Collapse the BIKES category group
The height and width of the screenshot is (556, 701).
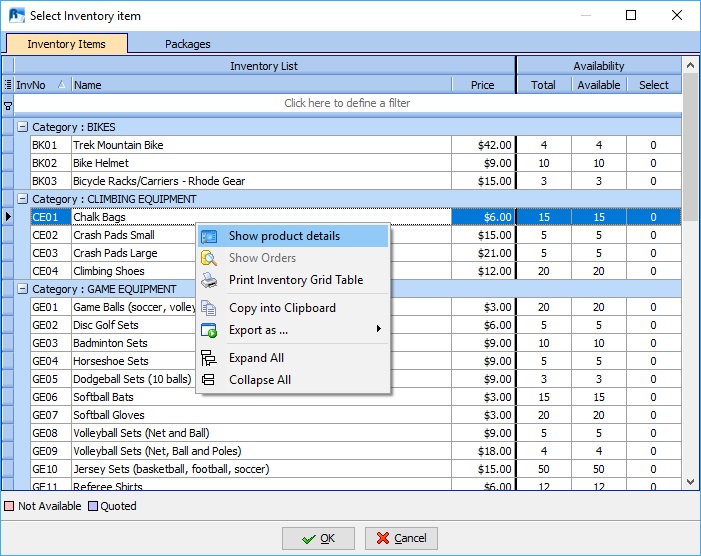22,127
